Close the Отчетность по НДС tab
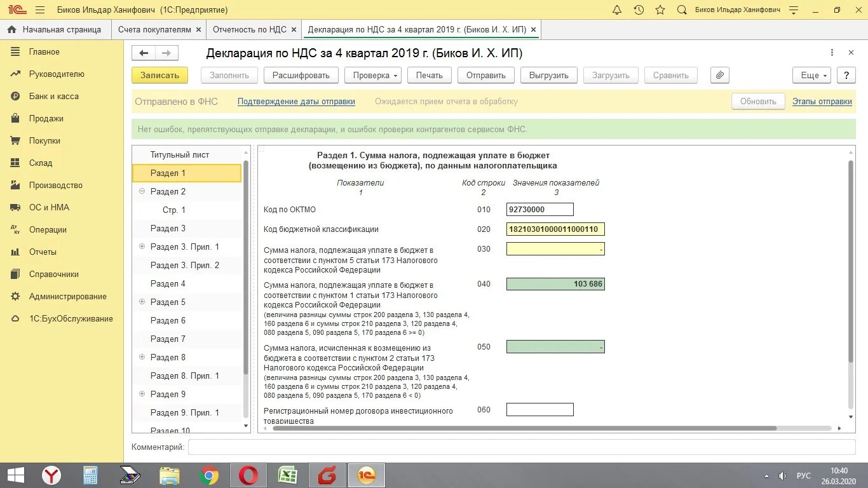This screenshot has height=488, width=868. 293,29
